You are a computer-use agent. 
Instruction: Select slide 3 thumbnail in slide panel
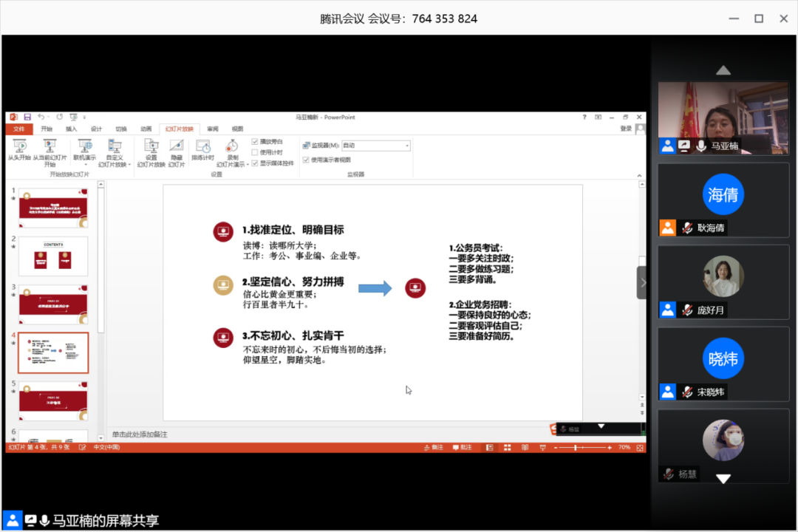tap(53, 304)
